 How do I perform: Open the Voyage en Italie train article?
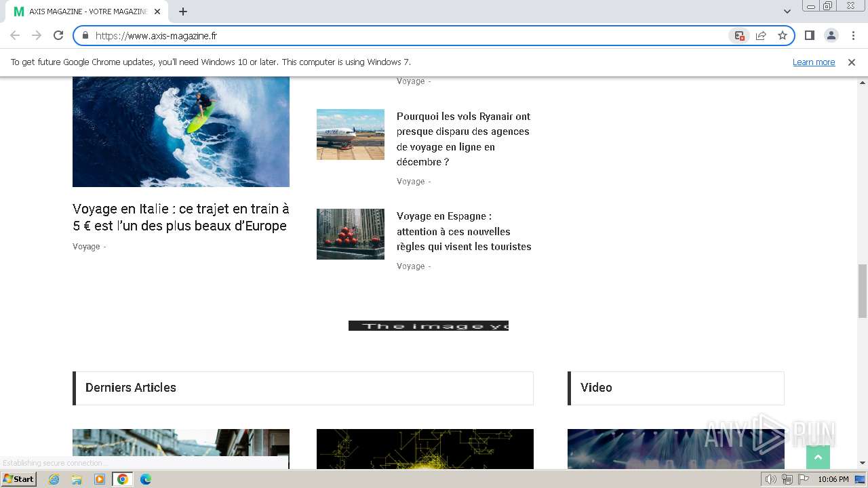(181, 217)
